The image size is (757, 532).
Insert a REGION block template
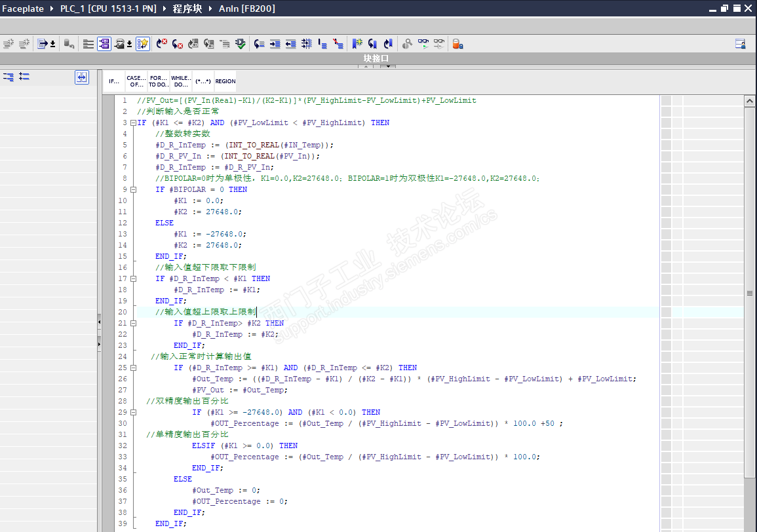(x=225, y=81)
